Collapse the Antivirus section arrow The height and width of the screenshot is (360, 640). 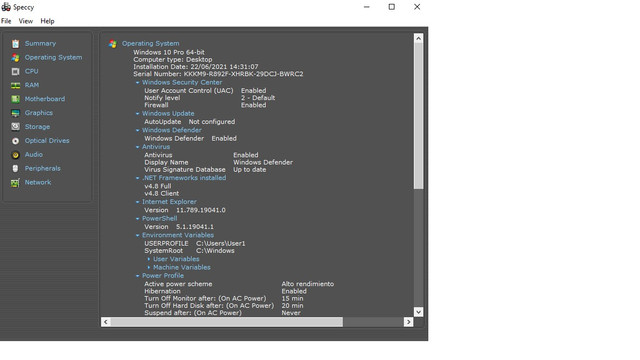coord(138,147)
